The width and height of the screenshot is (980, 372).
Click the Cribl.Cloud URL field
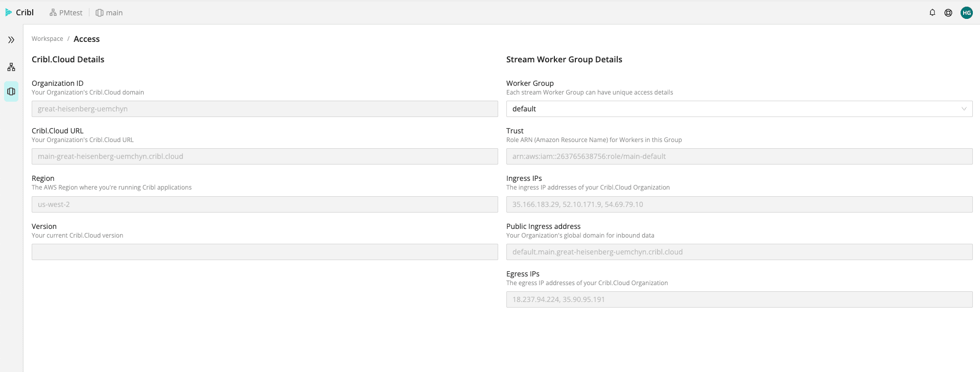265,156
